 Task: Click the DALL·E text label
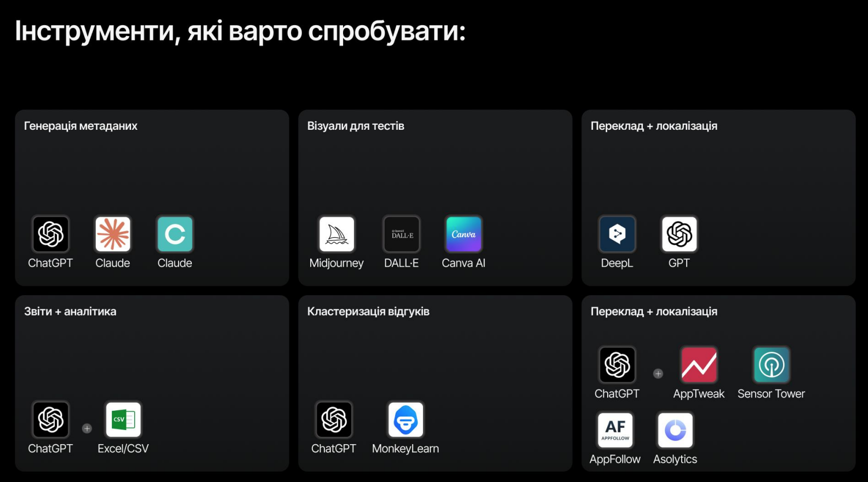pyautogui.click(x=402, y=263)
